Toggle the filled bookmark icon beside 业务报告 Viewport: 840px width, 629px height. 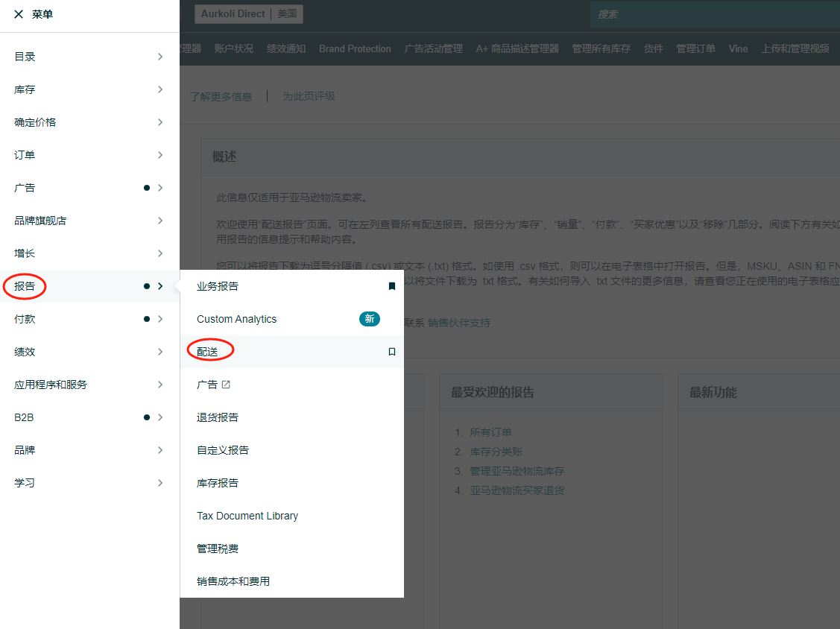point(392,286)
